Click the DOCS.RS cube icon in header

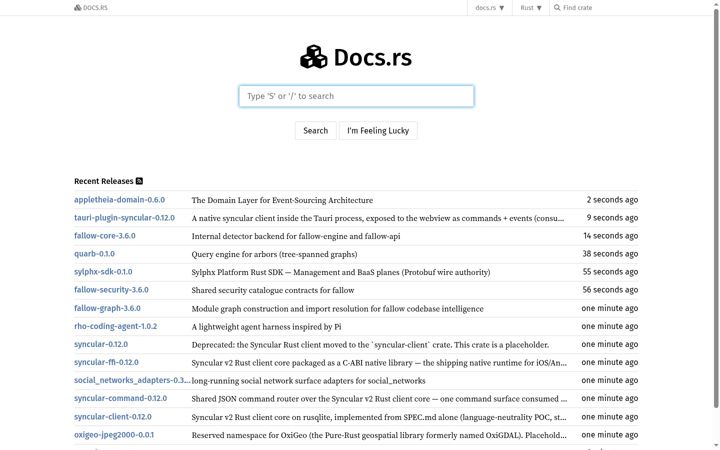pyautogui.click(x=78, y=8)
